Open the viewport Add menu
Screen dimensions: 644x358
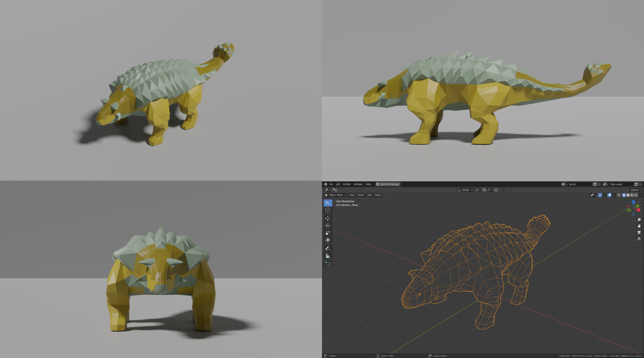(369, 195)
